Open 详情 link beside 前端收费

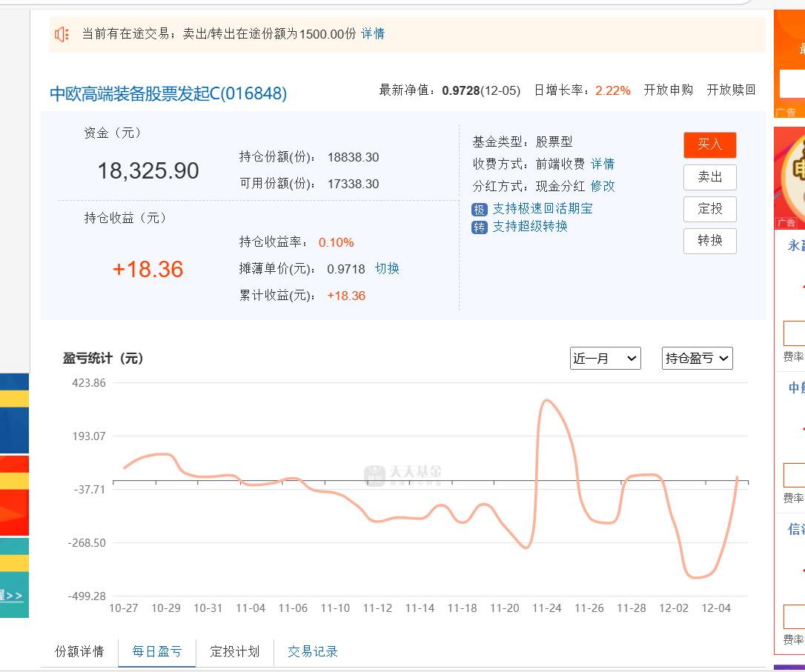click(603, 164)
